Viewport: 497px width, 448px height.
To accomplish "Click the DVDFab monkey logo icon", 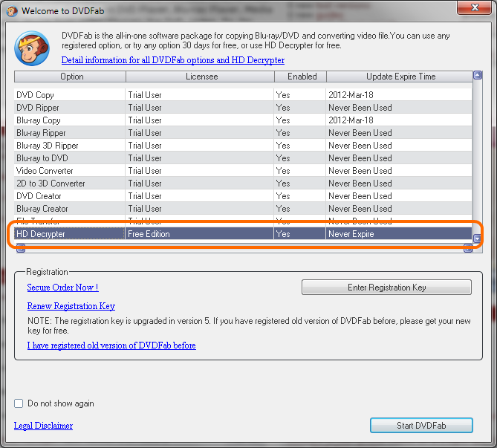I will pyautogui.click(x=32, y=48).
